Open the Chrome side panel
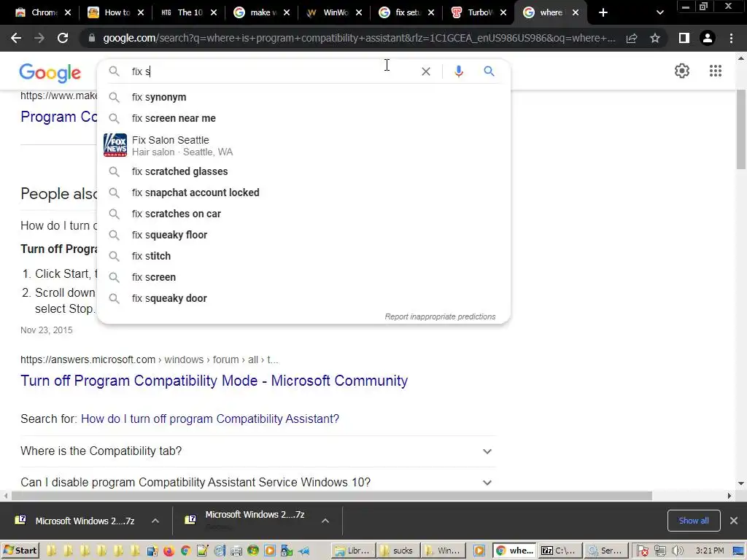The width and height of the screenshot is (747, 560). click(x=684, y=38)
